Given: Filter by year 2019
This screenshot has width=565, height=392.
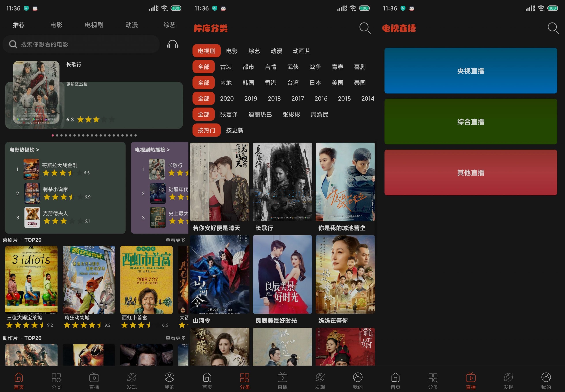Looking at the screenshot, I should tap(250, 98).
